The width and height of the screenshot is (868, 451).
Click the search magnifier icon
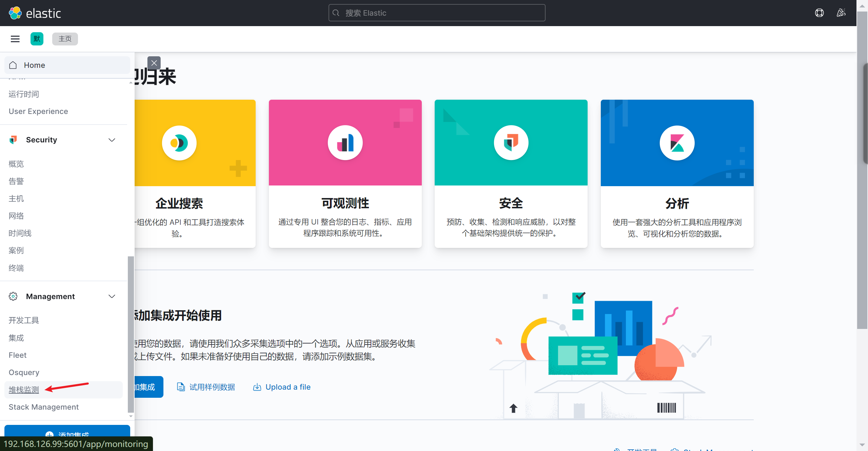pos(336,13)
